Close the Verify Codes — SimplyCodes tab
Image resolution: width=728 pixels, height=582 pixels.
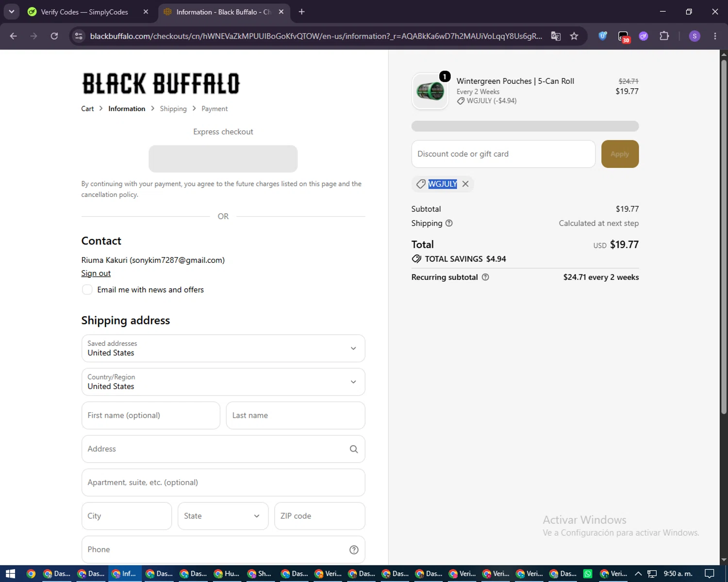(146, 12)
